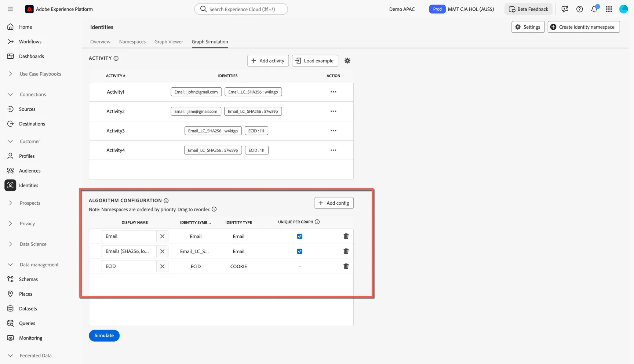Clear the Emails (SHA256) display name

[x=162, y=251]
